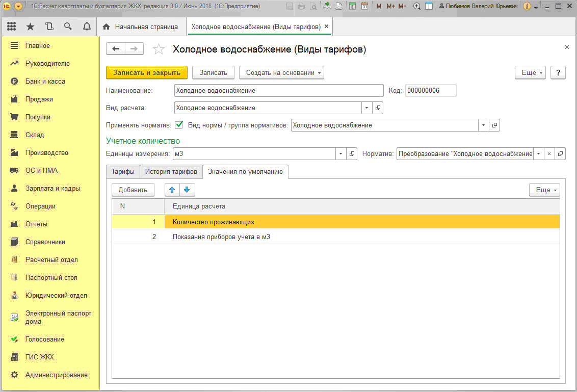The height and width of the screenshot is (392, 577).
Task: Open the Расчетный отдел section
Action: point(51,260)
